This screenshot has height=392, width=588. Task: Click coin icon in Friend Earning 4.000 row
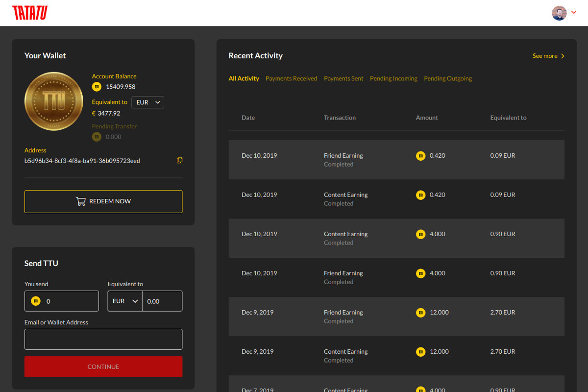(420, 273)
